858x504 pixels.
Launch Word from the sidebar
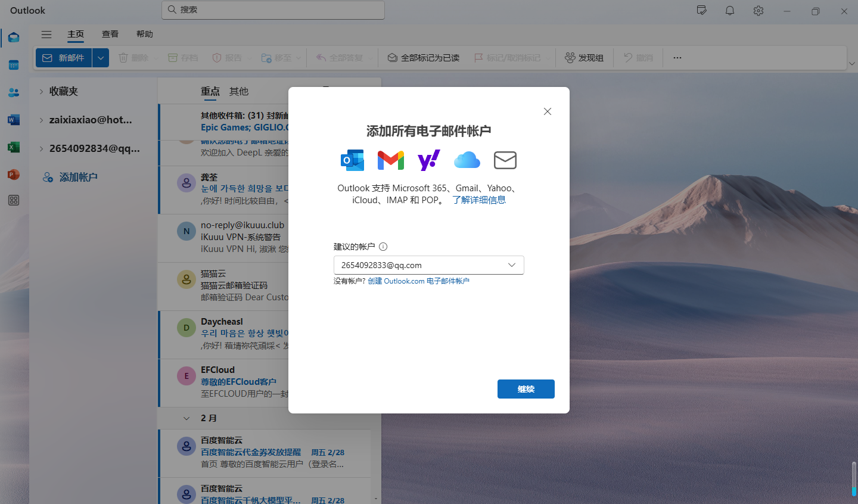14,120
